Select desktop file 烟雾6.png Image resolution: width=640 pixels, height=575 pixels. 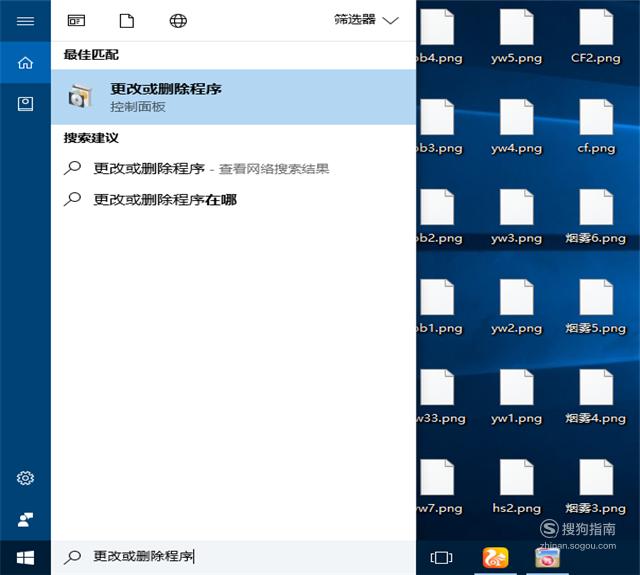[596, 218]
